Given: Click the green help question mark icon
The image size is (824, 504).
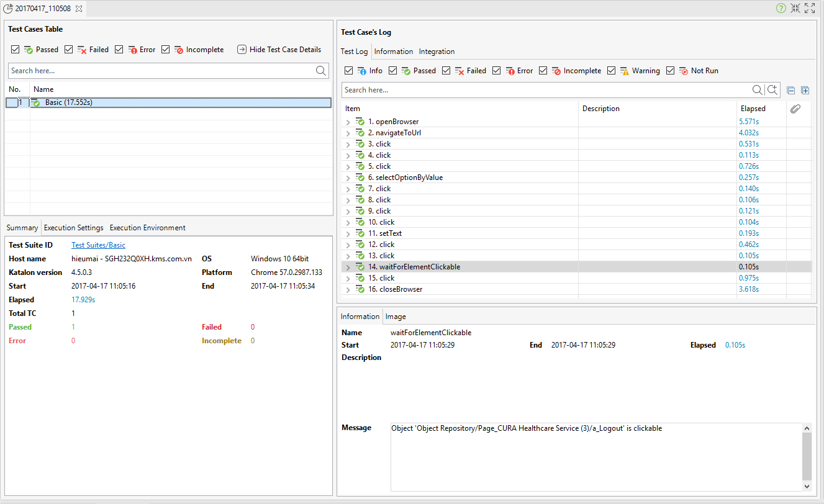Looking at the screenshot, I should (x=781, y=8).
